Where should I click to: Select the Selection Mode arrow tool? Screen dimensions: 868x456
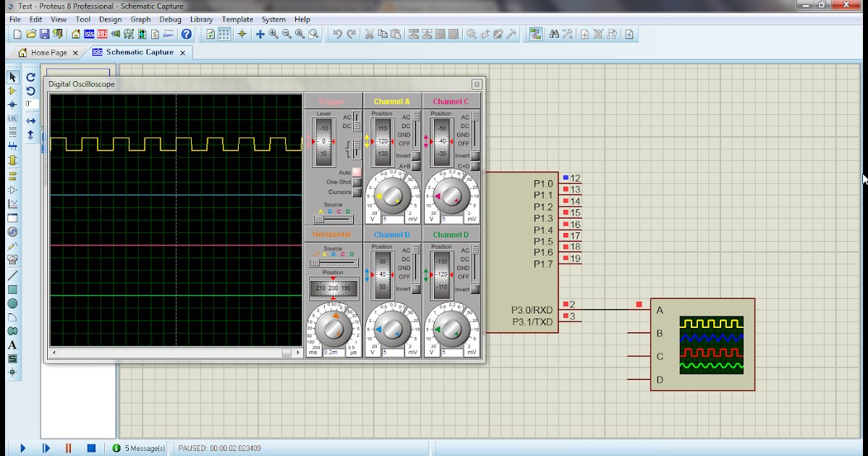[11, 77]
